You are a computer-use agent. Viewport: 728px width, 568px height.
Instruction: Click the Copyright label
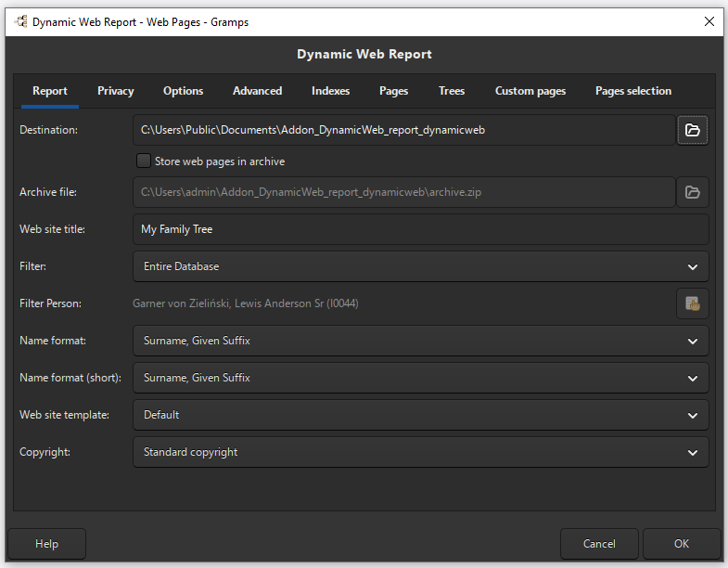(x=45, y=452)
